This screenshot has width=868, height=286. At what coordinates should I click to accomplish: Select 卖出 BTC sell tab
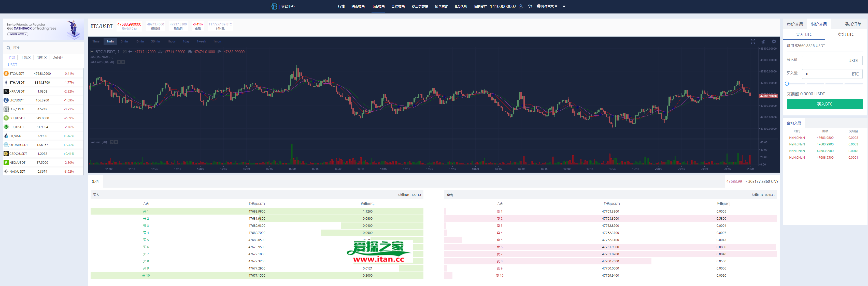846,34
